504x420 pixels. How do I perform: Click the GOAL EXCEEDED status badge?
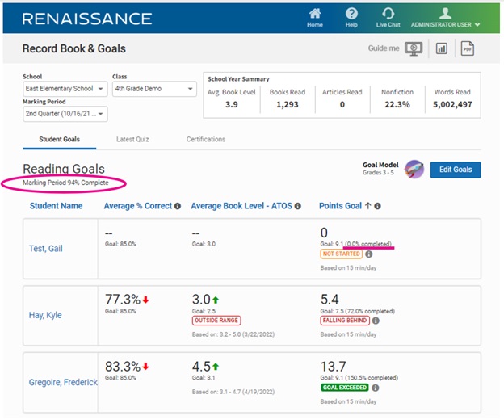point(345,388)
